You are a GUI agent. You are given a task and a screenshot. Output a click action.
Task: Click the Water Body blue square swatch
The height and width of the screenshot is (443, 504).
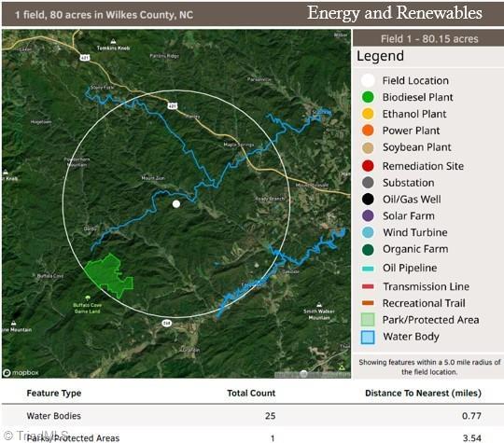[x=368, y=338]
